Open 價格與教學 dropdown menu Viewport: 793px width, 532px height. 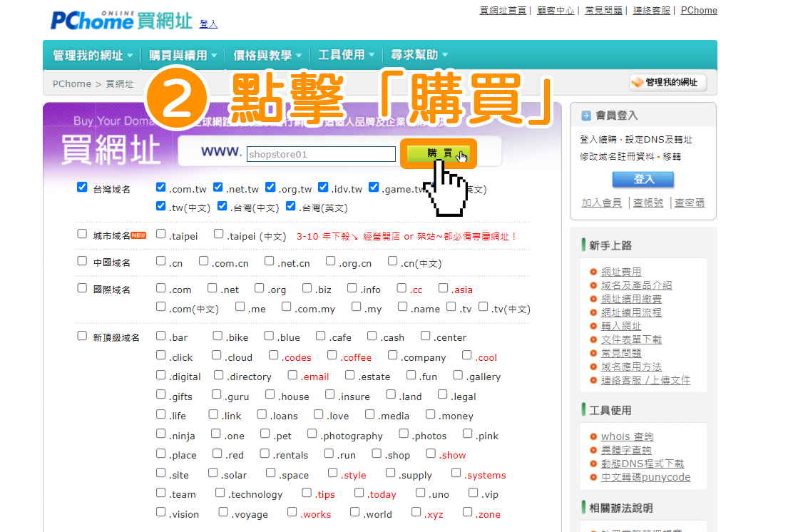[267, 55]
